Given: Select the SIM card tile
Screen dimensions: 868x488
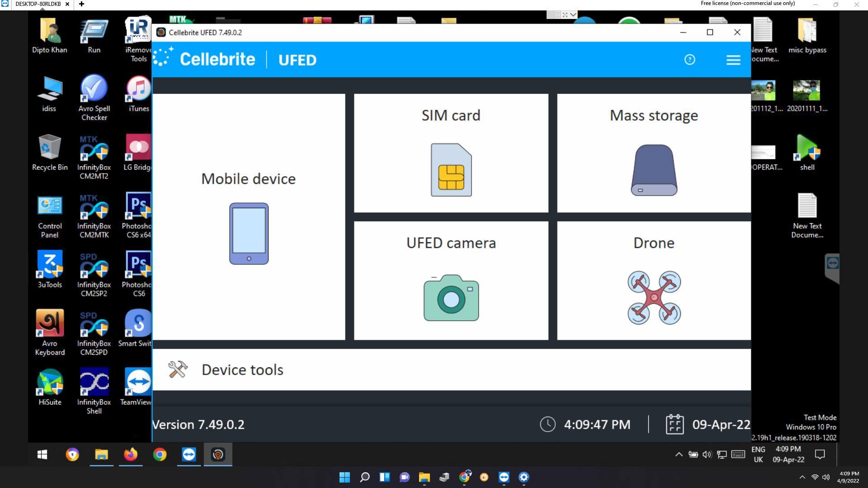Looking at the screenshot, I should pos(451,153).
